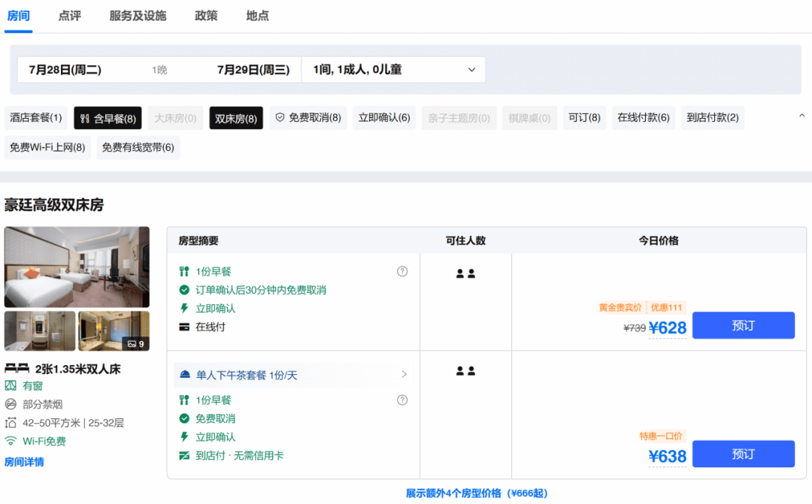Enable the 免费取消(8) filter
Image resolution: width=812 pixels, height=504 pixels.
(308, 118)
